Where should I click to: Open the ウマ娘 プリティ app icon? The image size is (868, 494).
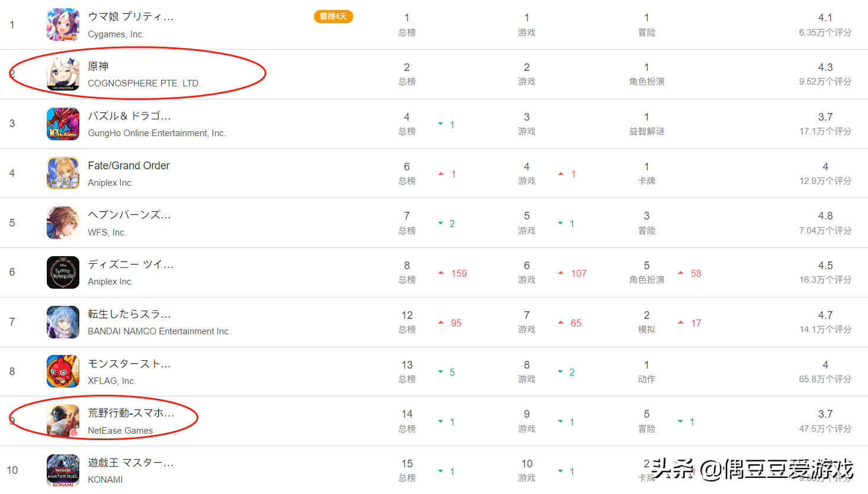pyautogui.click(x=63, y=25)
